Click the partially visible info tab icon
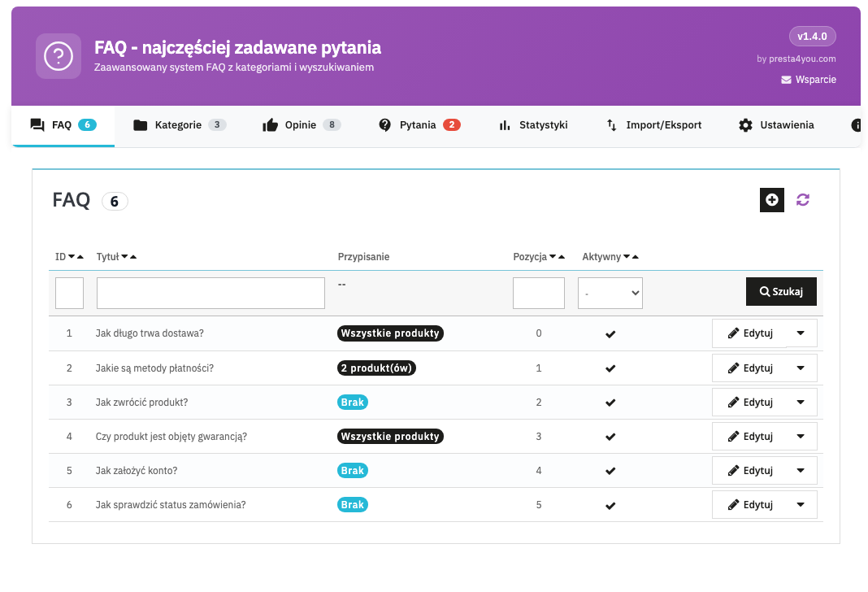Viewport: 868px width, 592px height. coord(856,125)
